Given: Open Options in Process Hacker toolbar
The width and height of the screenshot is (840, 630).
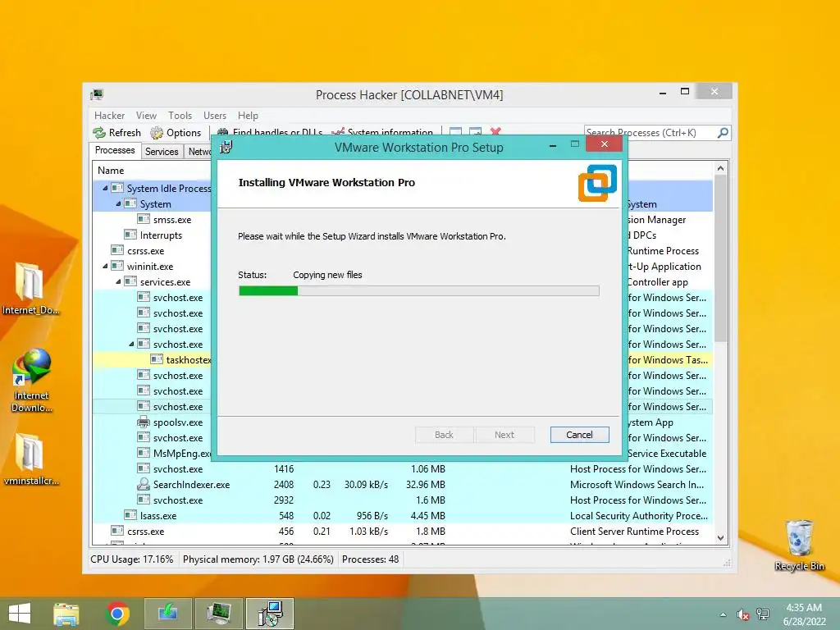Looking at the screenshot, I should pyautogui.click(x=176, y=132).
